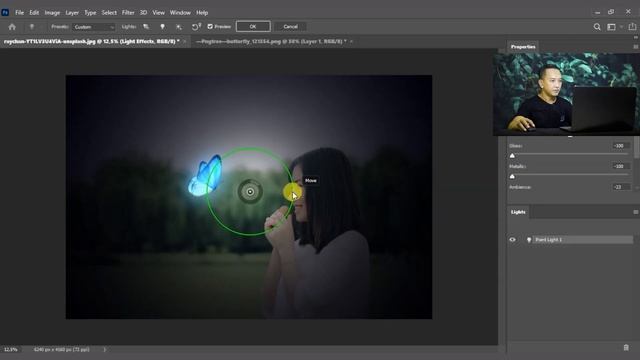
Task: Click the 12.5% zoom level field
Action: tap(11, 349)
